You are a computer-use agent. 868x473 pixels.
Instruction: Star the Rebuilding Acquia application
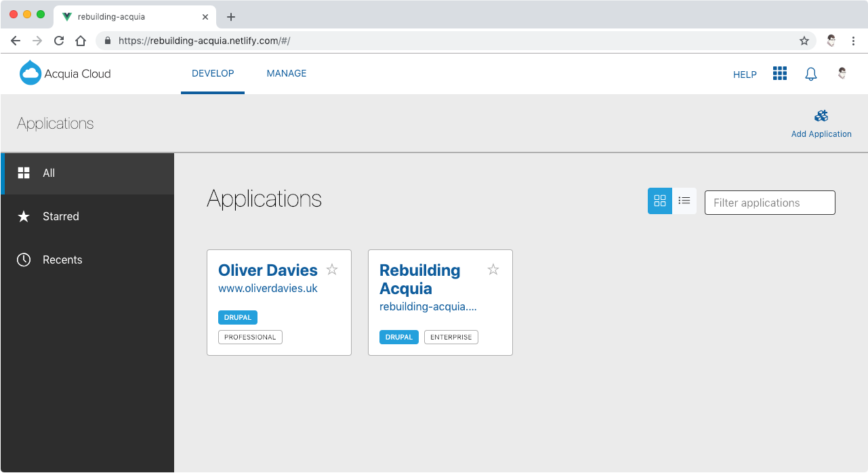[x=493, y=270]
